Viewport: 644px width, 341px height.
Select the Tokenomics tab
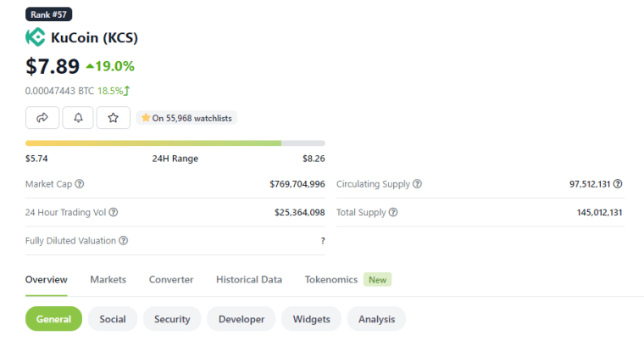click(331, 279)
